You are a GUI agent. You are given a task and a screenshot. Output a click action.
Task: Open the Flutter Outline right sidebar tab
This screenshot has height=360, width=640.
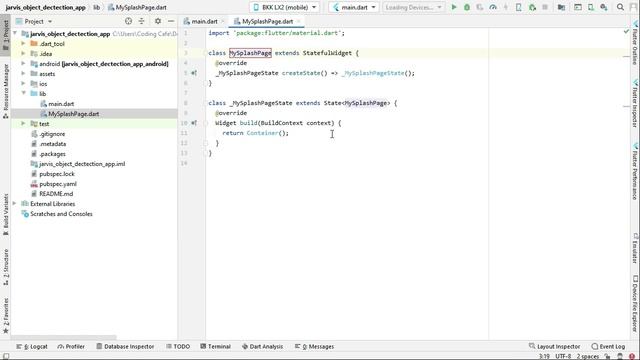[635, 44]
